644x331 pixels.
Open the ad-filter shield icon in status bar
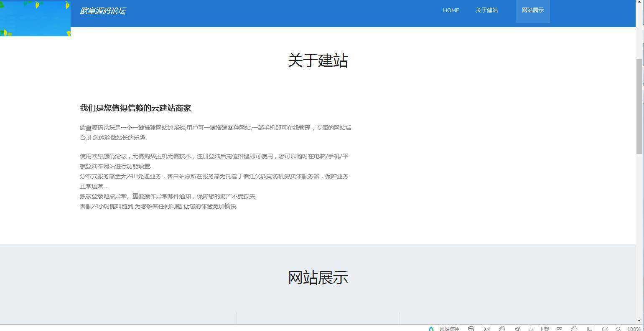pyautogui.click(x=471, y=328)
